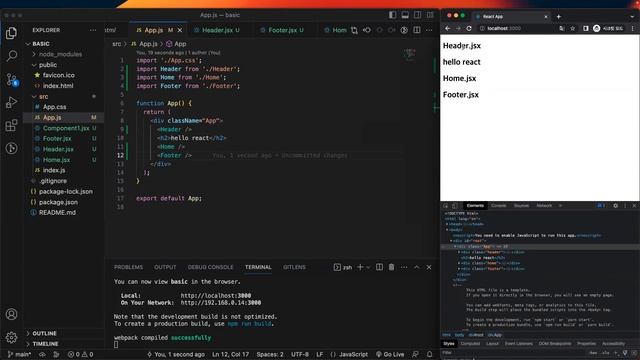640x360 pixels.
Task: Open README.md in explorer
Action: point(57,213)
